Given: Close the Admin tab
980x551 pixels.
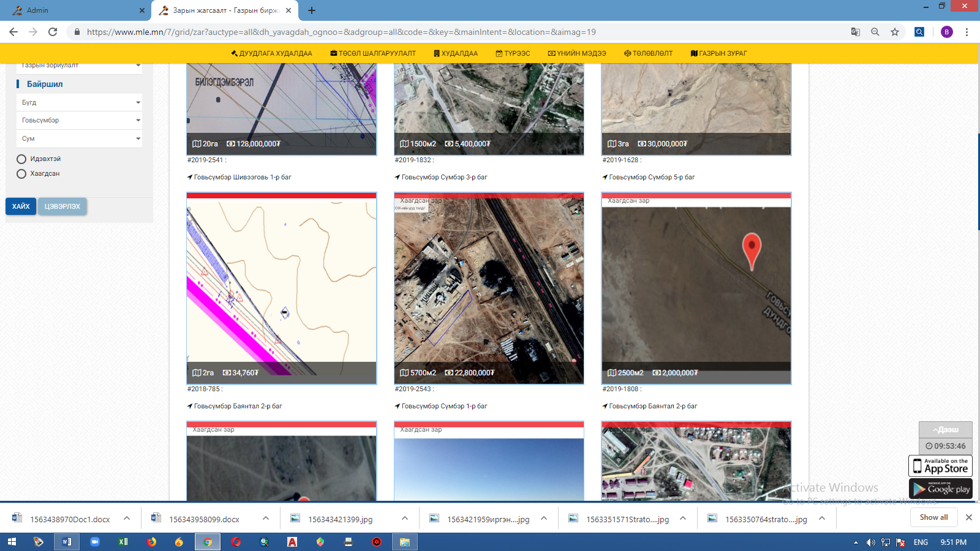Looking at the screenshot, I should [142, 10].
